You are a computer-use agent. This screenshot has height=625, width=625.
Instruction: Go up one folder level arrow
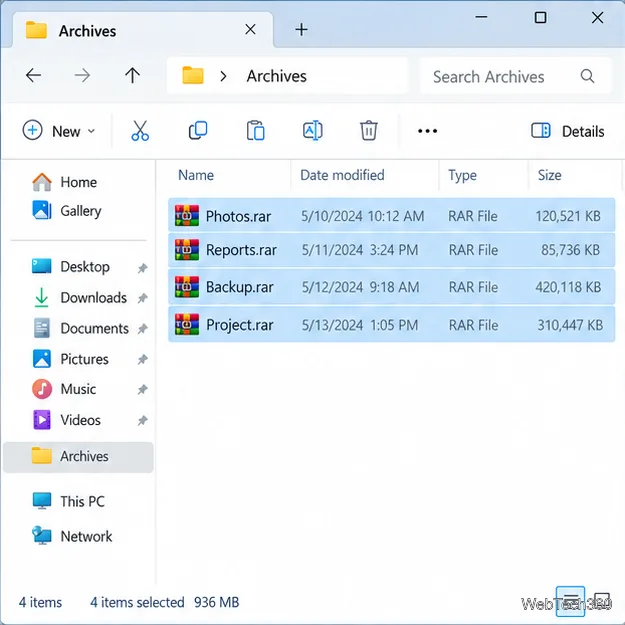132,75
